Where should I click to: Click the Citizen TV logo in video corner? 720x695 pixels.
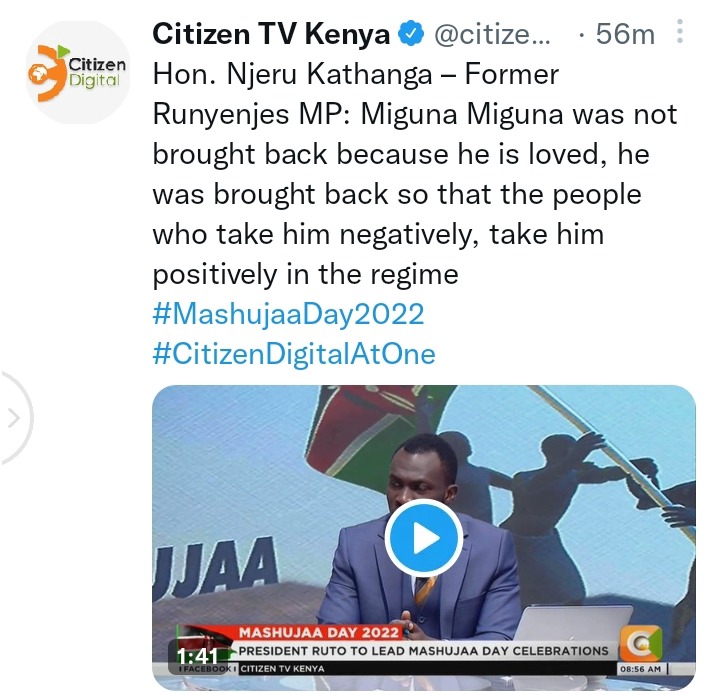tap(641, 643)
